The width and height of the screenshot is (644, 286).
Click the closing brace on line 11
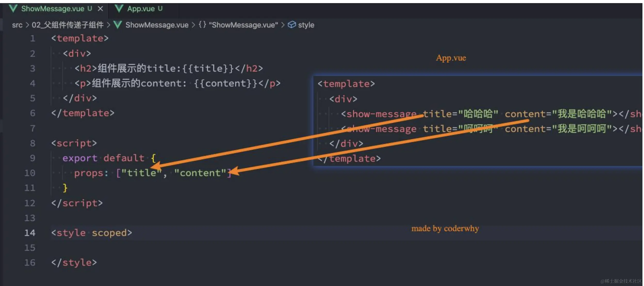pyautogui.click(x=65, y=188)
